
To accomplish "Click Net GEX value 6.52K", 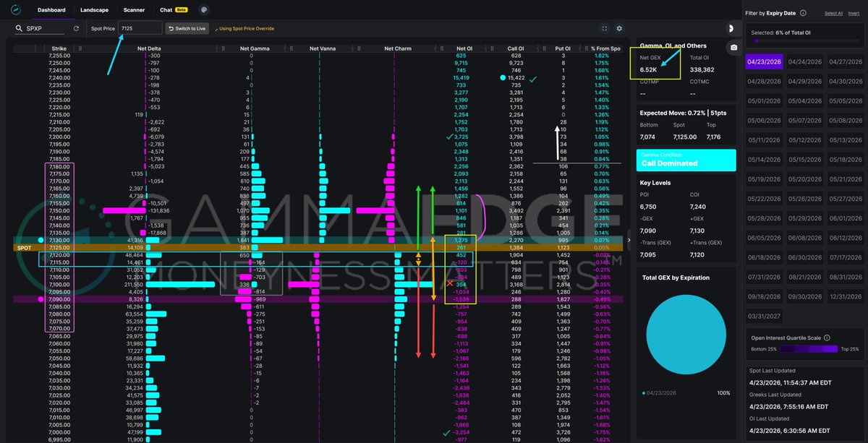I will [x=648, y=69].
